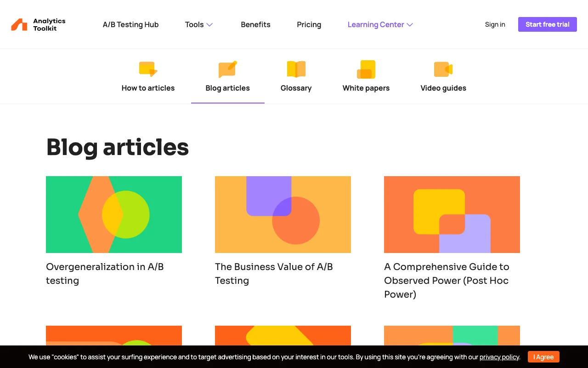Open the privacy policy link

499,356
